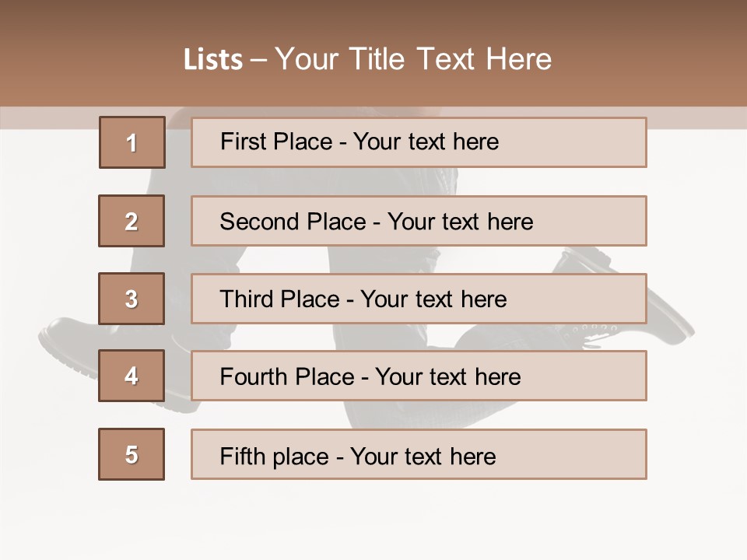Click the number 1 box
The width and height of the screenshot is (747, 560).
(x=132, y=142)
